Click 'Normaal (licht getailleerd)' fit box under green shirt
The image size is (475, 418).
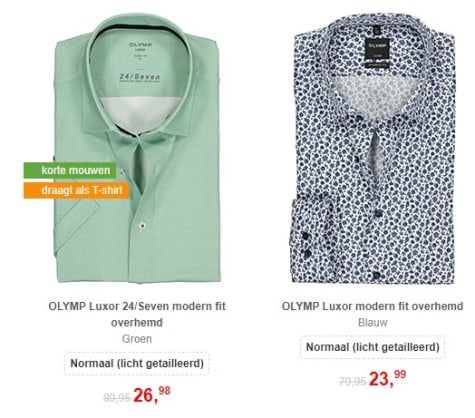click(137, 363)
